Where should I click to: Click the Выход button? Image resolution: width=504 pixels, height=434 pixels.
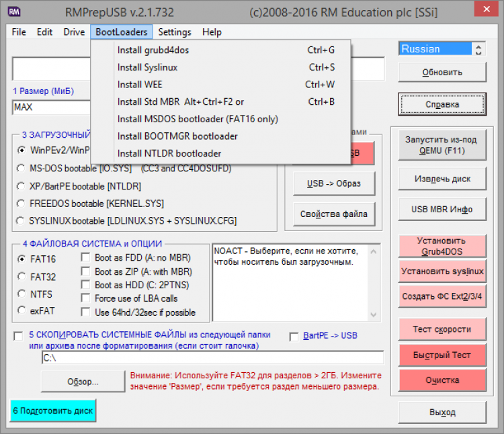pos(442,412)
